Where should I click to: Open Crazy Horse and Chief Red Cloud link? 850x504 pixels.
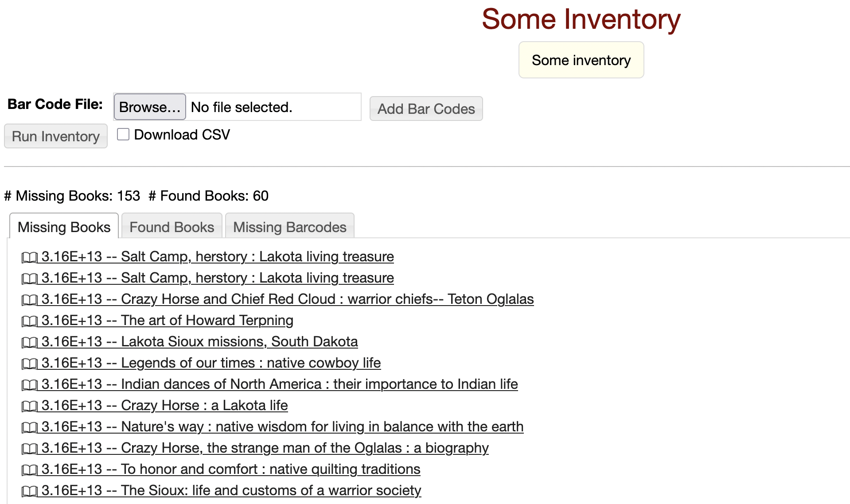(327, 299)
